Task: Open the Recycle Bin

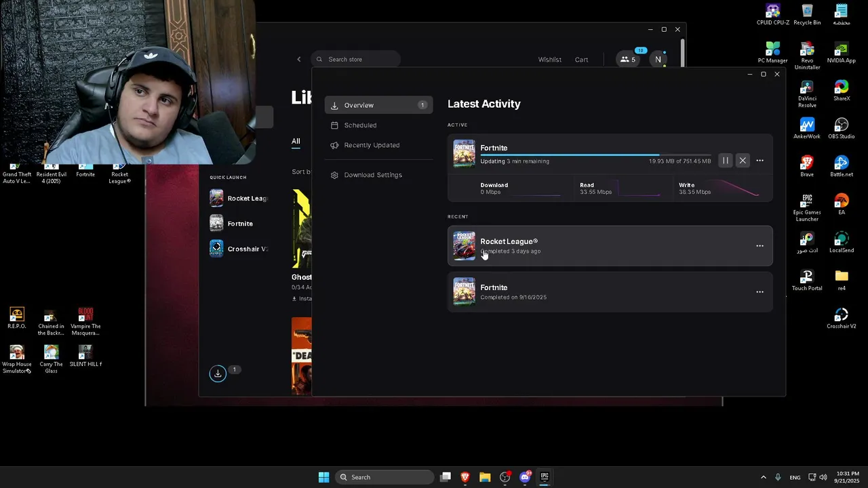Action: click(x=807, y=14)
